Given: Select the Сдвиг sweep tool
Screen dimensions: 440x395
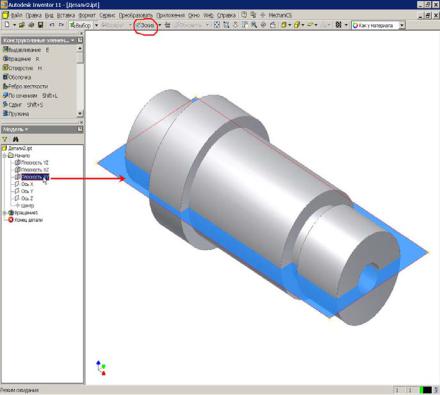Looking at the screenshot, I should (x=23, y=104).
